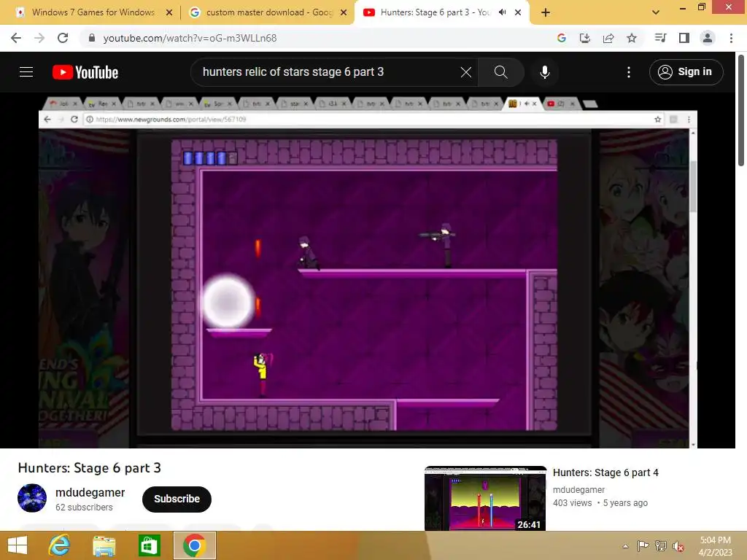Subscribe to mdudegamer channel
This screenshot has width=747, height=560.
coord(177,499)
